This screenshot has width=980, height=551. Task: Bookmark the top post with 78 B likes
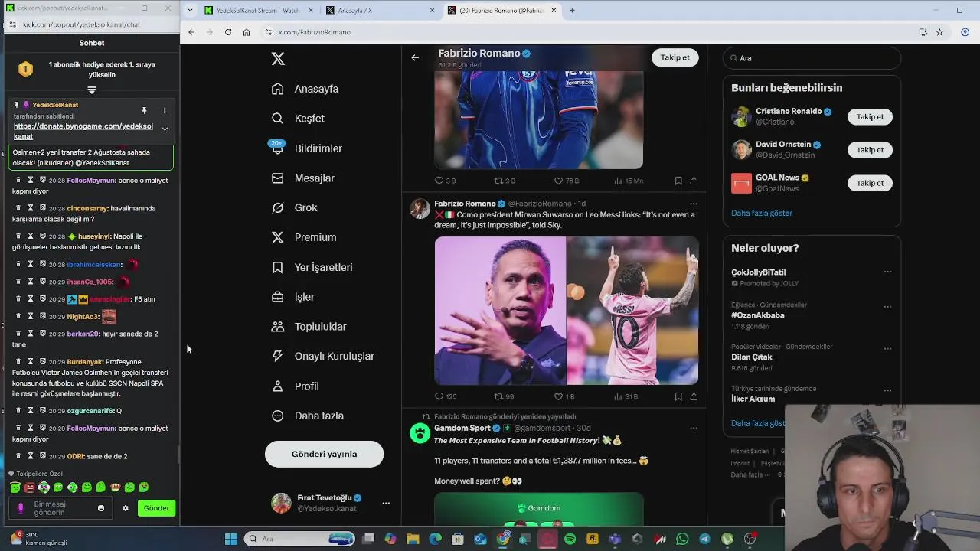(678, 181)
